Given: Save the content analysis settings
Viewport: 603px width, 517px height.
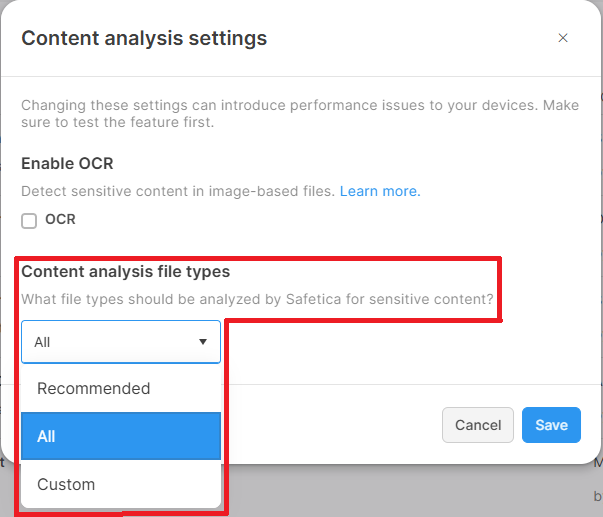Looking at the screenshot, I should pyautogui.click(x=551, y=425).
